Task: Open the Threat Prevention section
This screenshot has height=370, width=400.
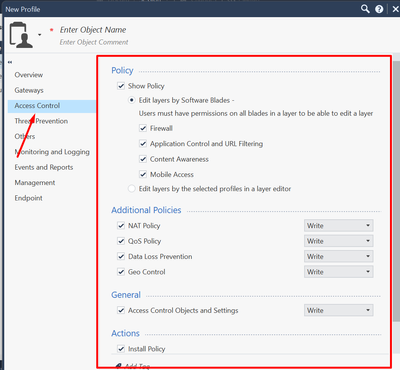Action: pos(41,121)
